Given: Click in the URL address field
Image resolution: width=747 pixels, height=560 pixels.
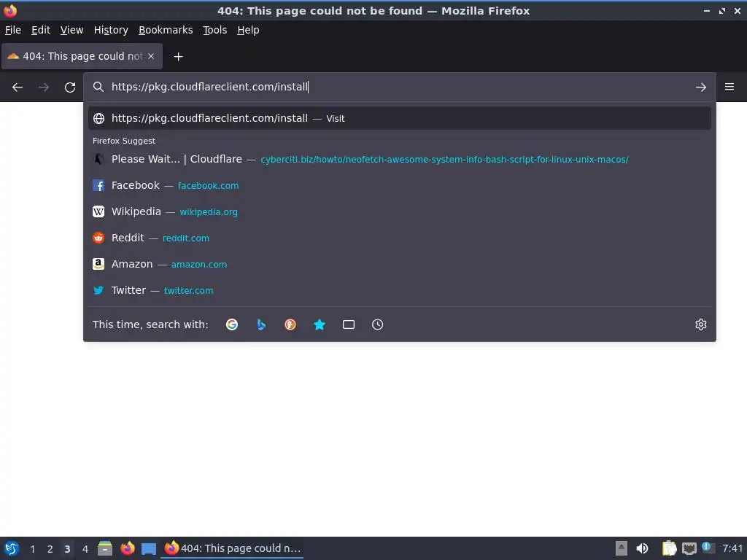Looking at the screenshot, I should (399, 87).
